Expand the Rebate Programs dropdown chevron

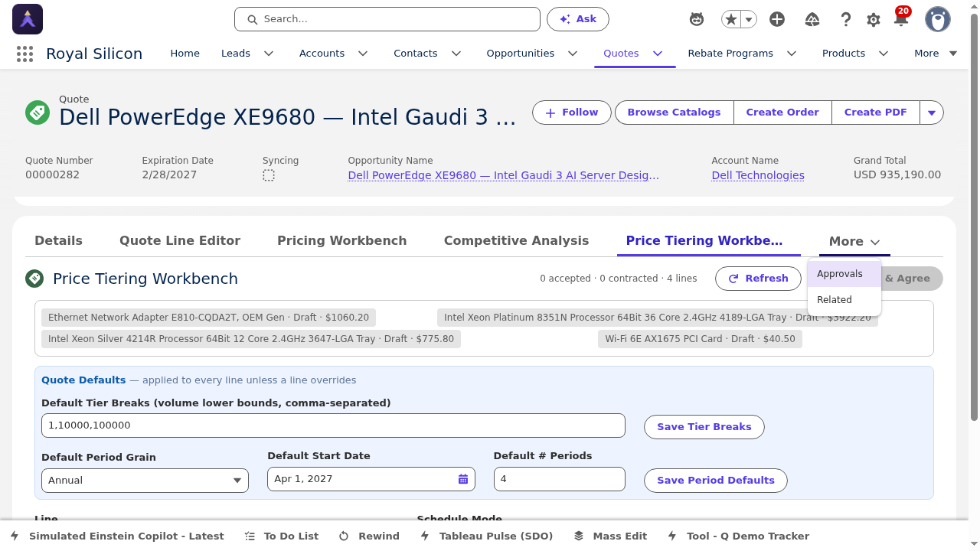pos(792,54)
